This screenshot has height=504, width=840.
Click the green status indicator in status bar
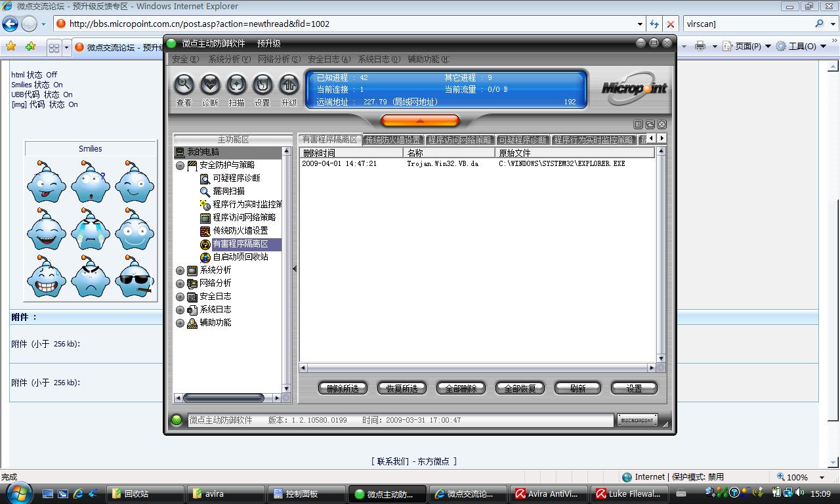click(177, 420)
